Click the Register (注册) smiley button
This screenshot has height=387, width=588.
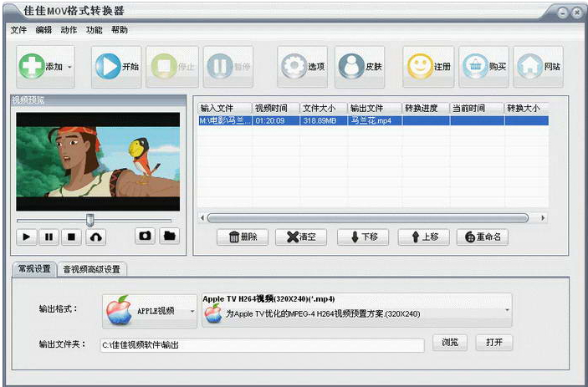tap(428, 67)
